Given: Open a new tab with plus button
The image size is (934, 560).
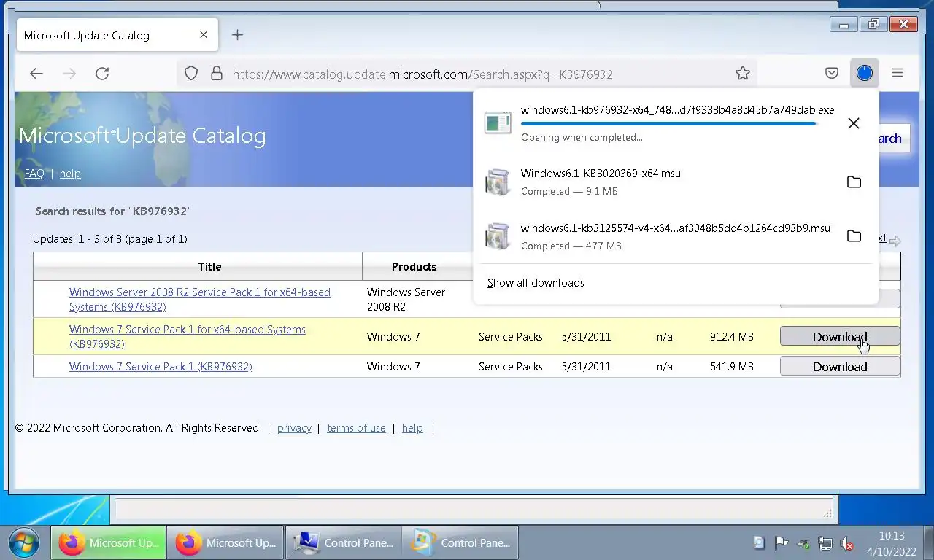Looking at the screenshot, I should (237, 35).
